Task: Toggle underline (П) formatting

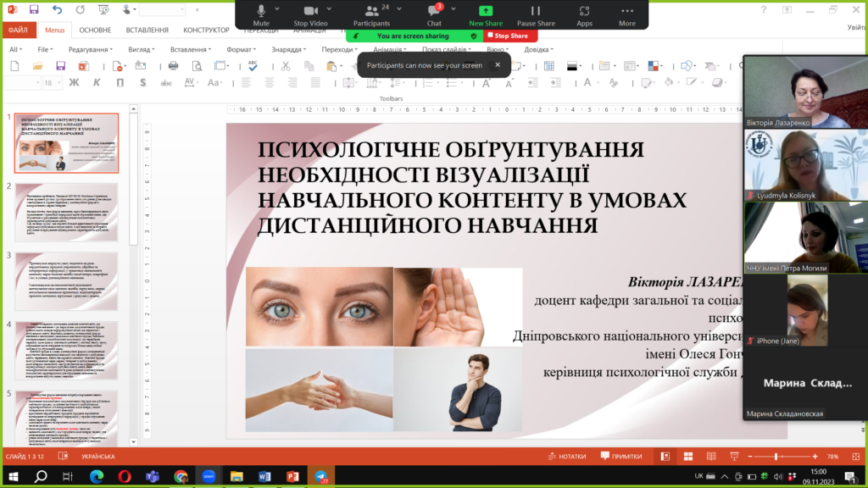Action: (120, 82)
